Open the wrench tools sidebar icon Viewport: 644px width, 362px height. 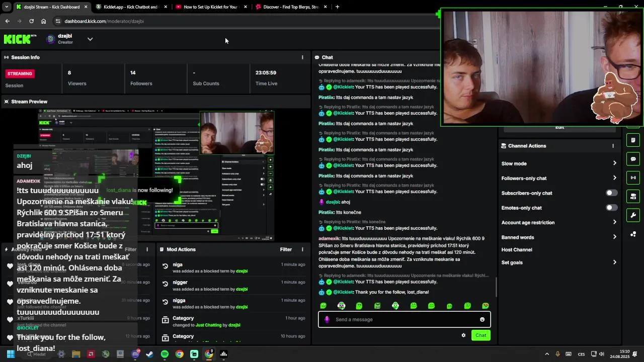coord(633,215)
